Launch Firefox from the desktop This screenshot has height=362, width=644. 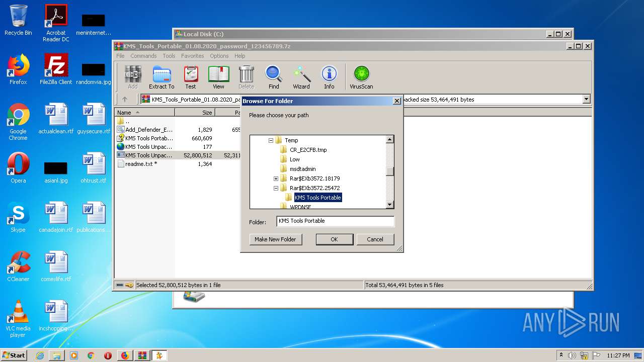[18, 69]
